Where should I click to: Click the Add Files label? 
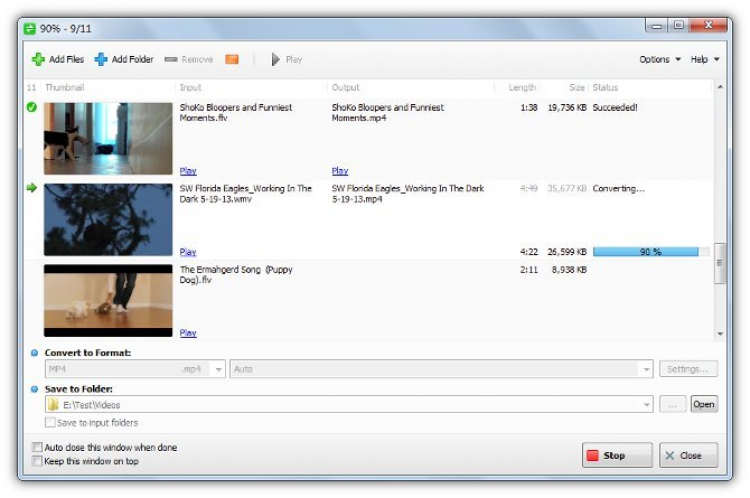click(66, 59)
